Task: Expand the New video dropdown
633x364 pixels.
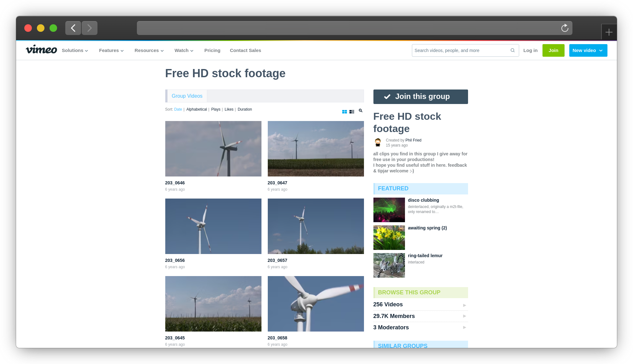Action: pos(588,50)
